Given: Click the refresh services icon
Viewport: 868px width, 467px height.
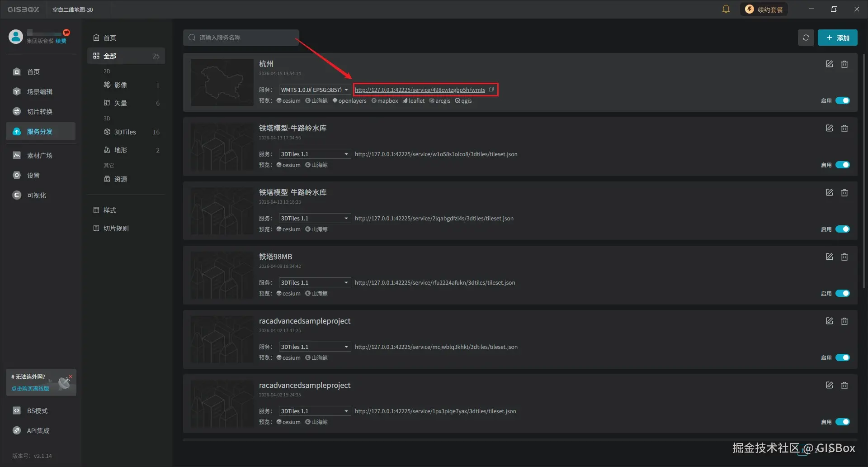Looking at the screenshot, I should [806, 37].
